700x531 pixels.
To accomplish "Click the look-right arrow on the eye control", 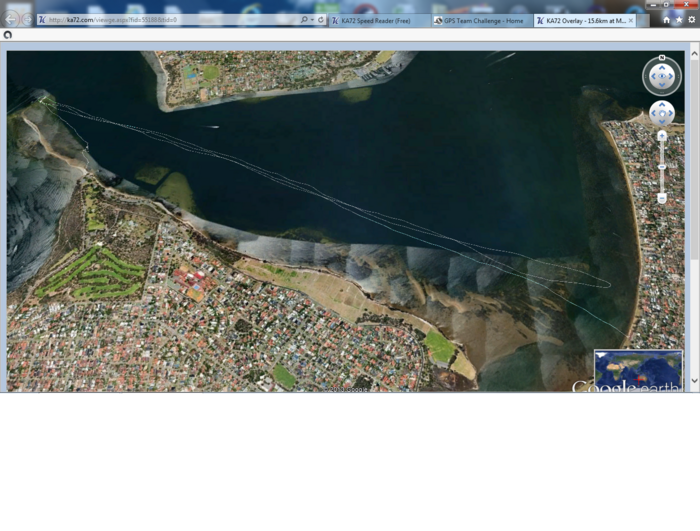I will (672, 76).
